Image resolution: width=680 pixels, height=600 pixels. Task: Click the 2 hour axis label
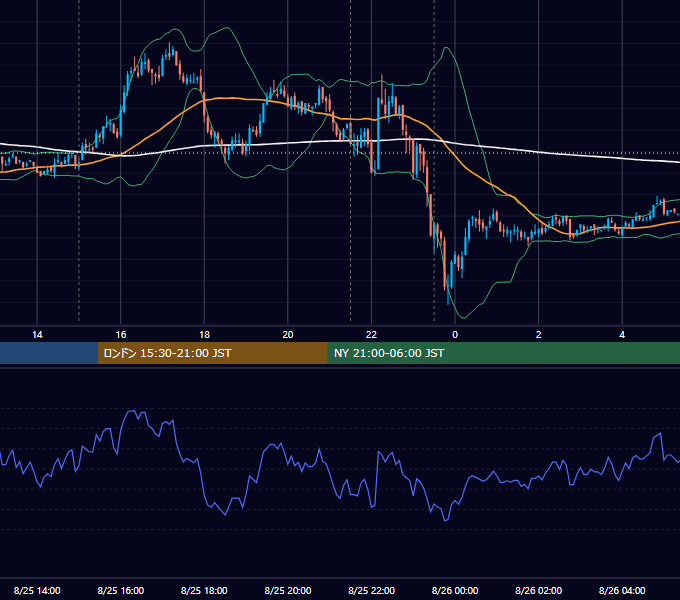[x=539, y=335]
